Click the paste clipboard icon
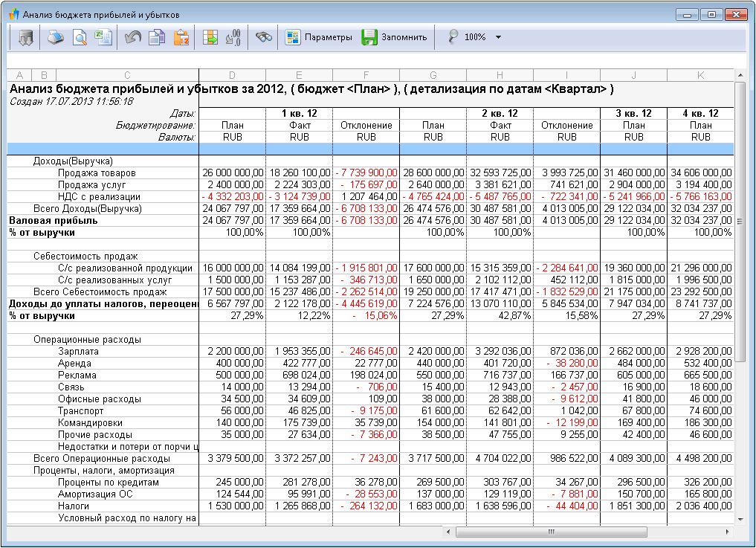This screenshot has height=548, width=756. [180, 37]
